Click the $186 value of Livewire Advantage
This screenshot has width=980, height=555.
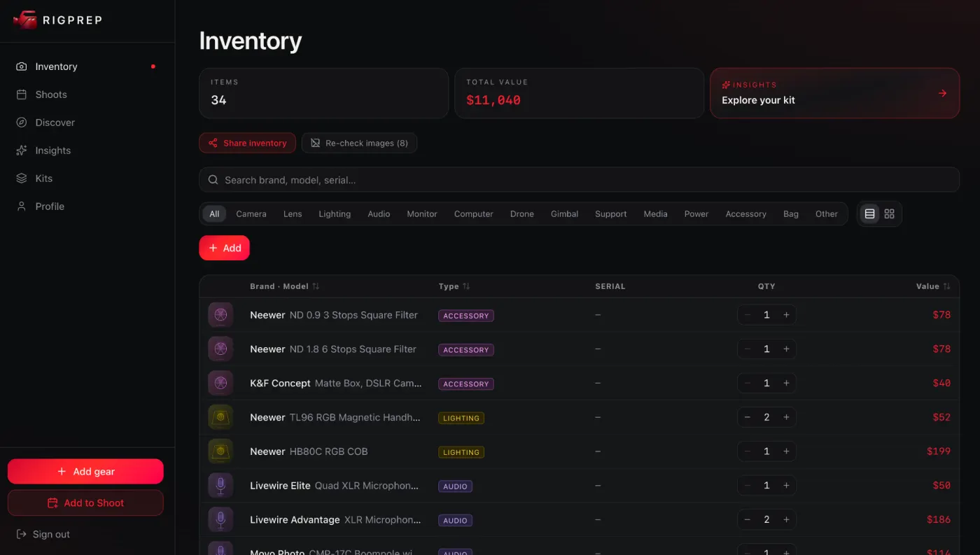click(x=939, y=520)
